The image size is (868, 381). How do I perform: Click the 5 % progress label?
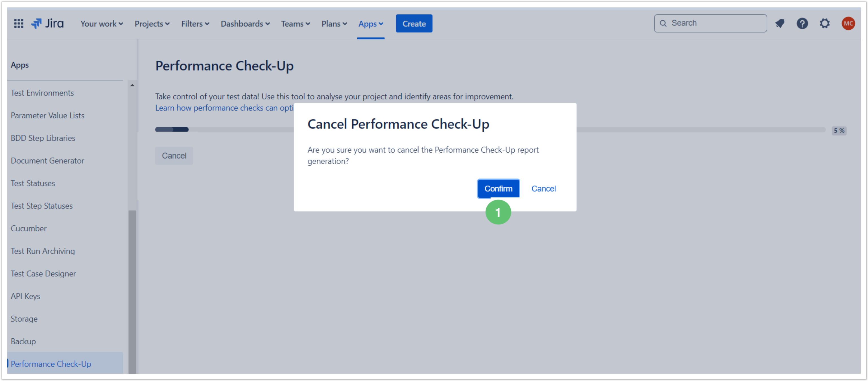(x=839, y=130)
